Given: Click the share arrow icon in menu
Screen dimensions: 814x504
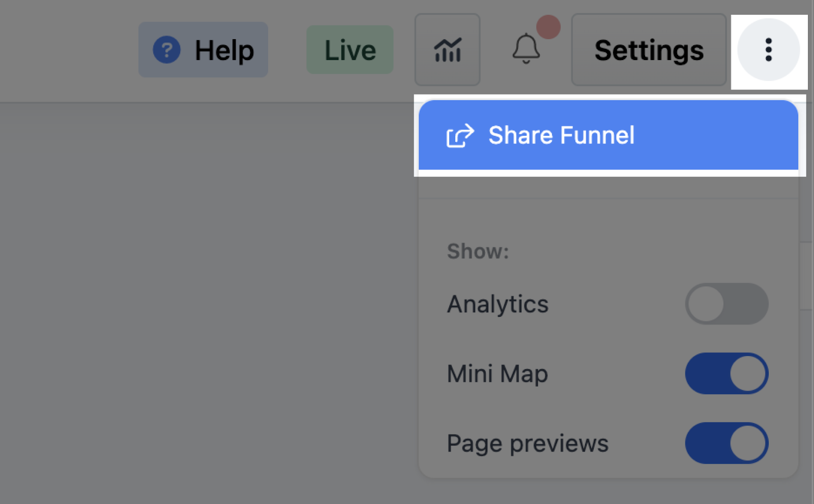Looking at the screenshot, I should [x=460, y=135].
